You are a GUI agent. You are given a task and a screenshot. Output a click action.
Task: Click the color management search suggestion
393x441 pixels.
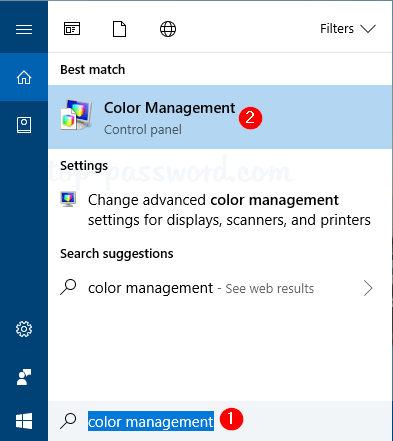pyautogui.click(x=220, y=288)
